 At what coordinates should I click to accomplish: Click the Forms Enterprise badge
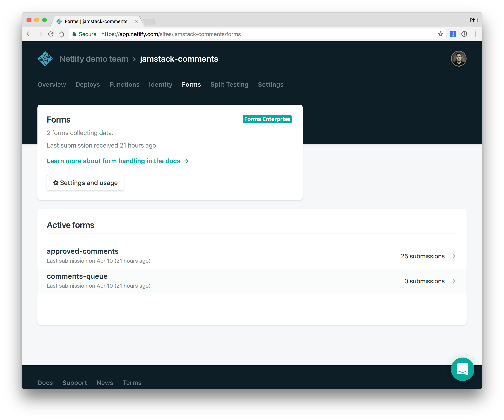tap(267, 119)
